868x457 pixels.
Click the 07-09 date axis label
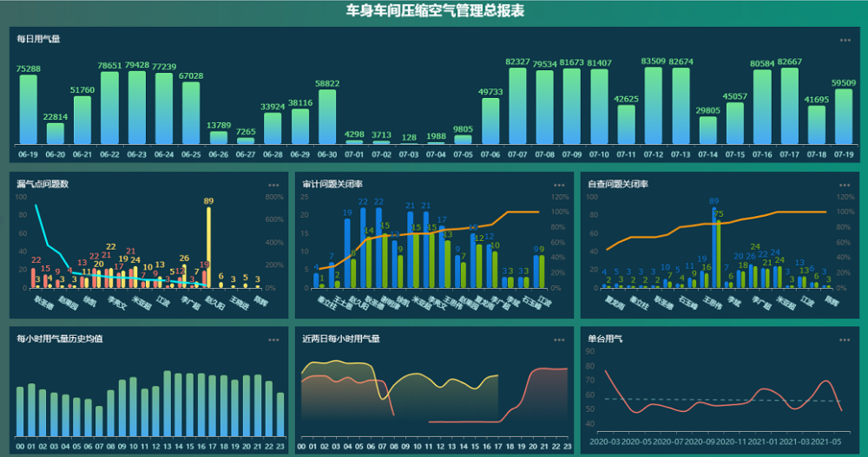tap(572, 154)
